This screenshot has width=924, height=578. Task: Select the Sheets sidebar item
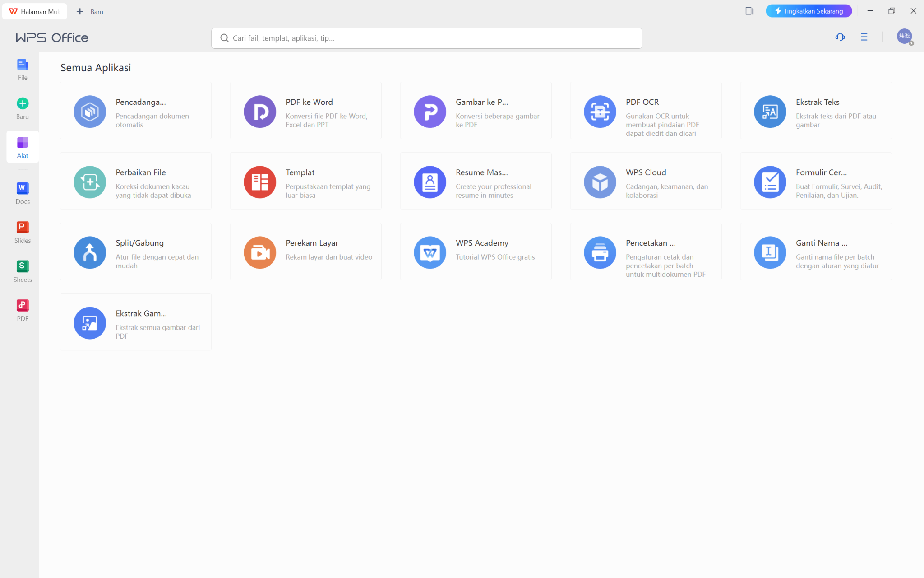click(23, 271)
